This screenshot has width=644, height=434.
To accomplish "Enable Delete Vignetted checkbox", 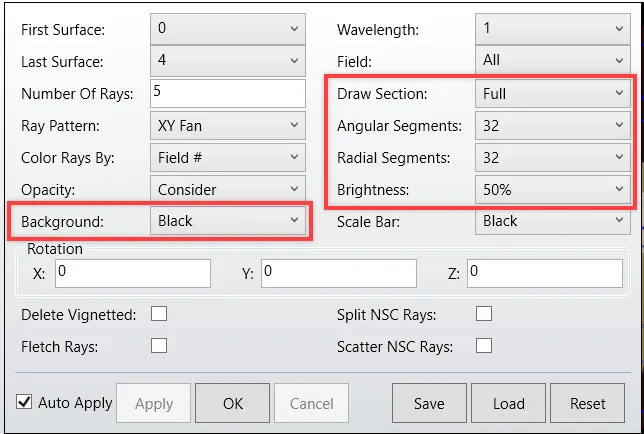I will 158,315.
